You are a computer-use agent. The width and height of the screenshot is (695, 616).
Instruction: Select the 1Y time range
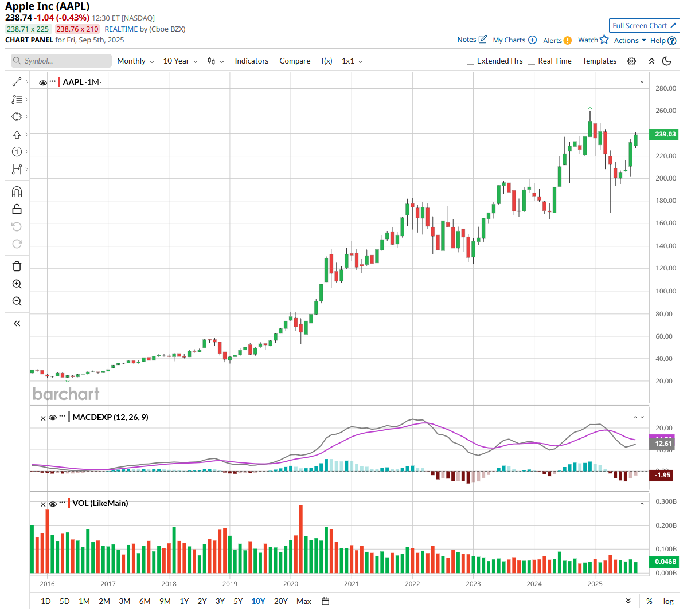tap(184, 601)
